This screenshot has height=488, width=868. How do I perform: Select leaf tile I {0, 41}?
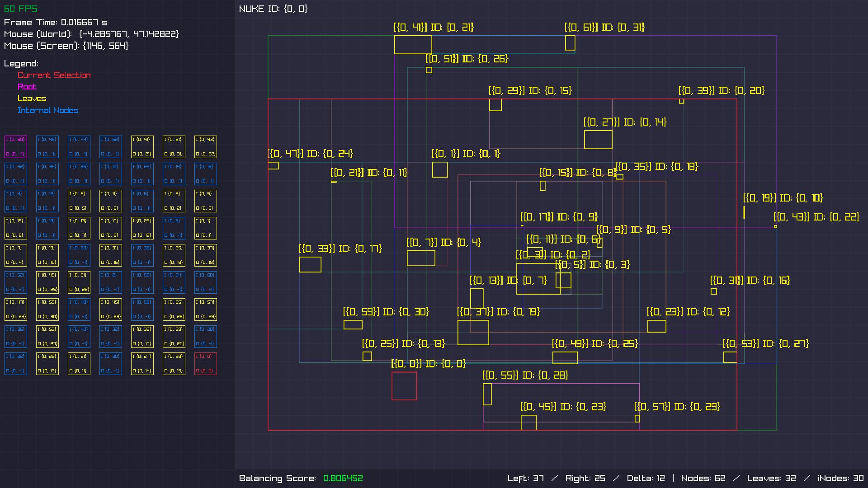(x=142, y=147)
